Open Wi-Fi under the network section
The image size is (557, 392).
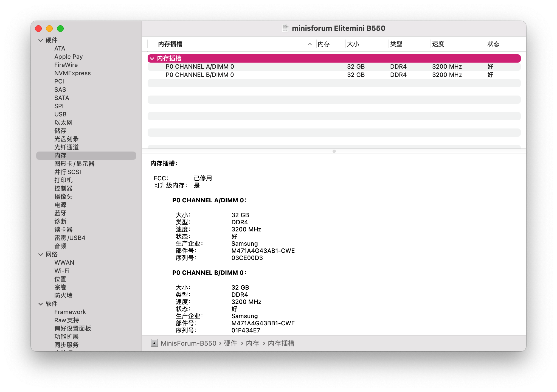pyautogui.click(x=62, y=271)
